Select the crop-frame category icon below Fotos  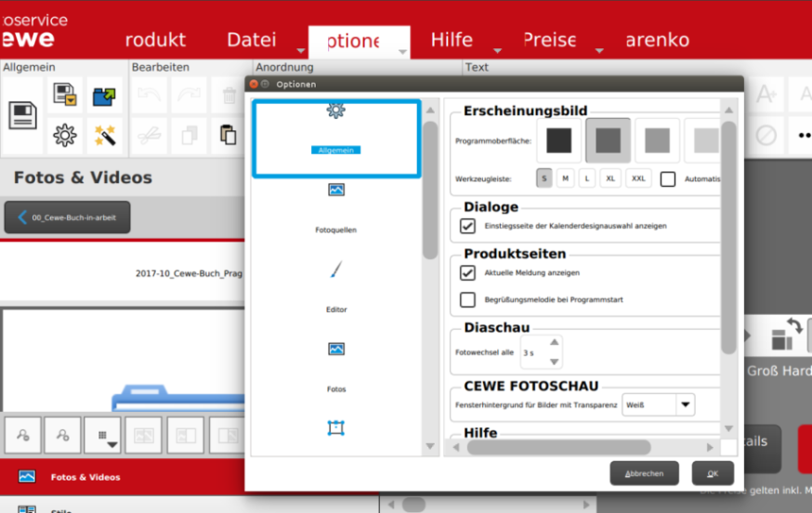(x=336, y=428)
